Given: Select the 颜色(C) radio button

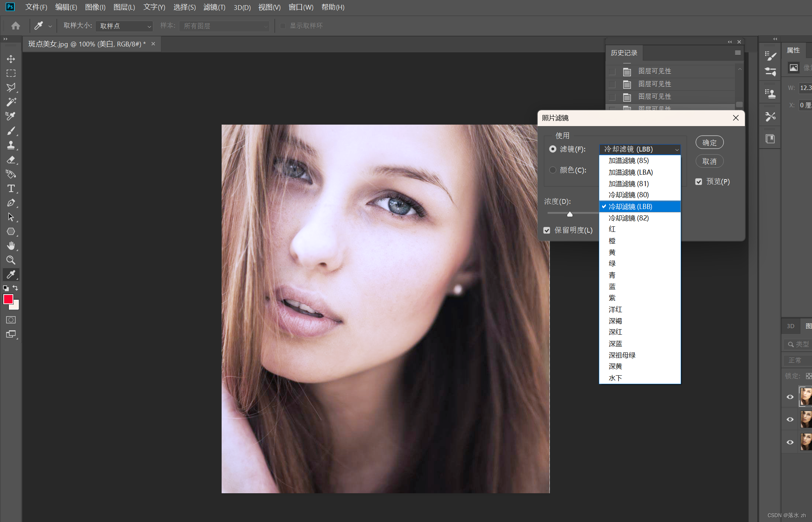Looking at the screenshot, I should click(553, 170).
